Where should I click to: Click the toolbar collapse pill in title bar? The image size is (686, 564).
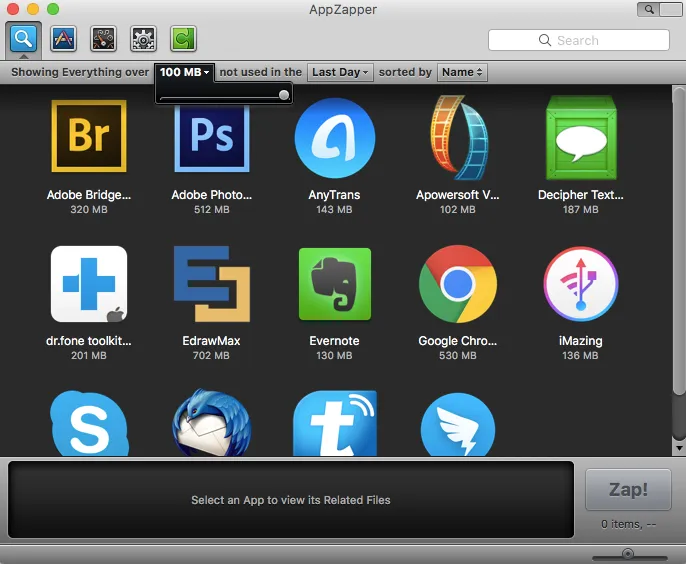point(671,9)
